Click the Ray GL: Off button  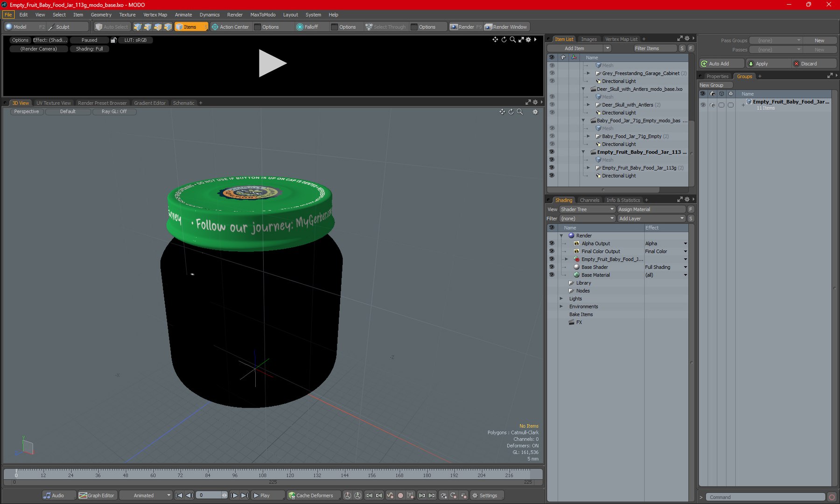tap(114, 112)
